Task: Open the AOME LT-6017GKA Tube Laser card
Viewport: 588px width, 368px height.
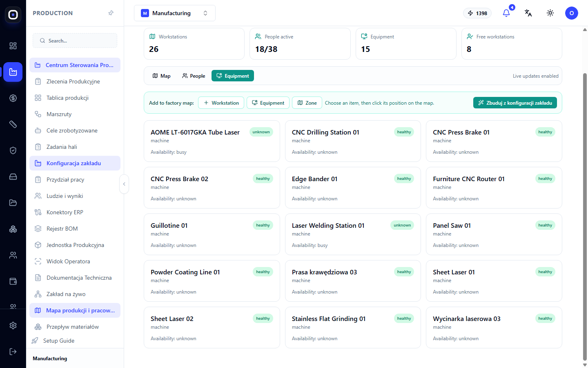Action: [x=212, y=141]
